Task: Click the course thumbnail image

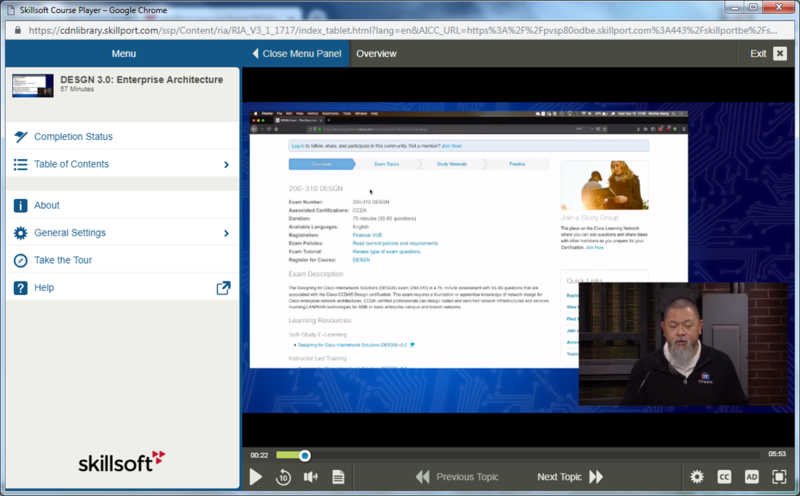Action: 33,85
